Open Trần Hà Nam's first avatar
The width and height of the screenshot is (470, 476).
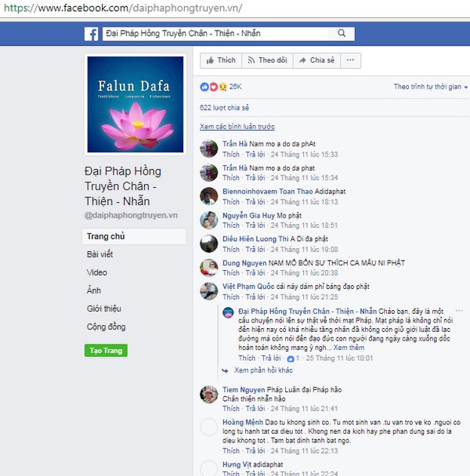pyautogui.click(x=208, y=149)
